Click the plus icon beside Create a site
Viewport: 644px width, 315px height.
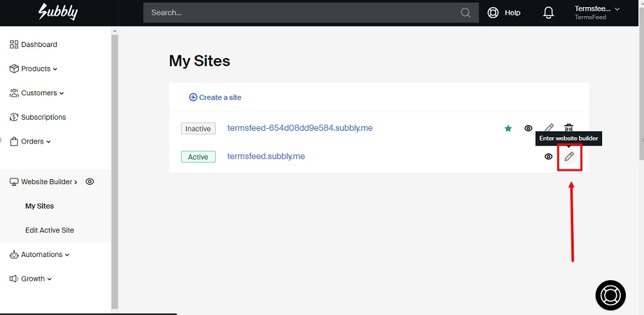tap(193, 97)
